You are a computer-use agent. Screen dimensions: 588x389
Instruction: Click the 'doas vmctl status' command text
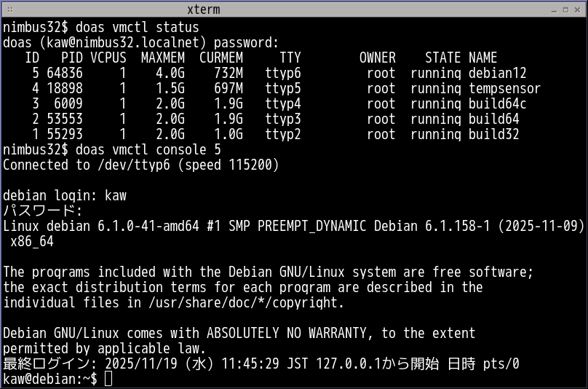[x=137, y=27]
